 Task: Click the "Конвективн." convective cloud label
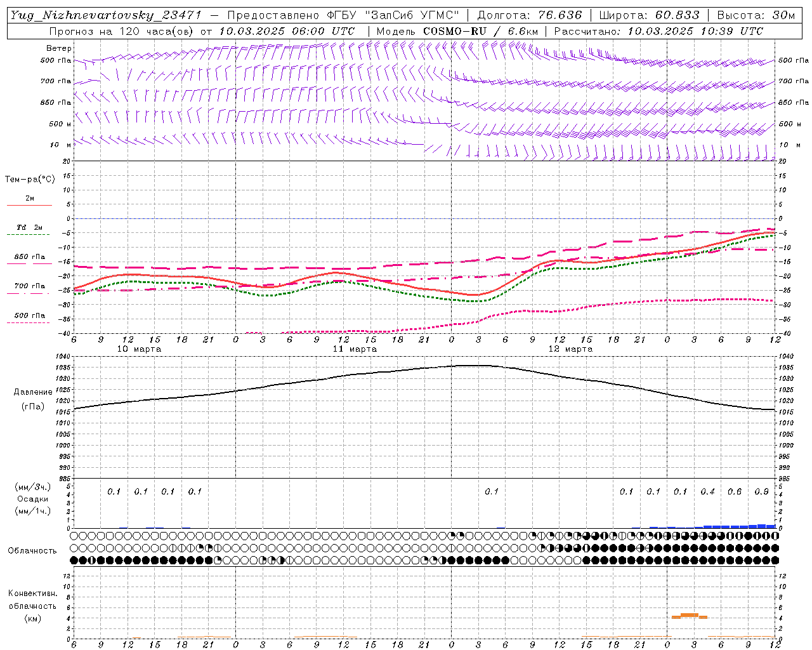pos(32,594)
